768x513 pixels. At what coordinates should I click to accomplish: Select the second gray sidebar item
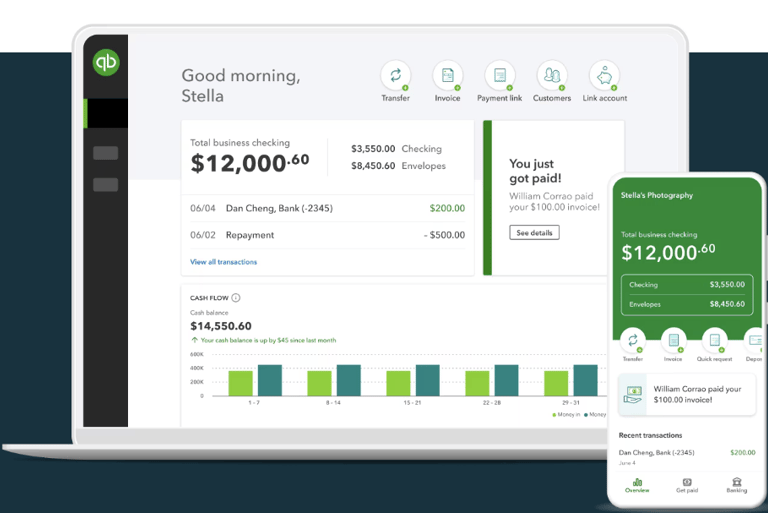click(x=105, y=185)
